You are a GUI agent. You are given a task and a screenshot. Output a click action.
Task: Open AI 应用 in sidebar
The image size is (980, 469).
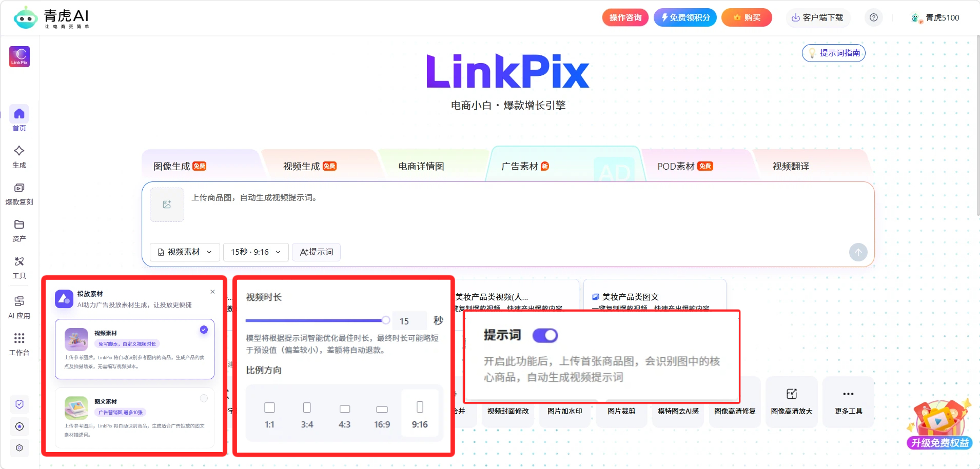(19, 308)
